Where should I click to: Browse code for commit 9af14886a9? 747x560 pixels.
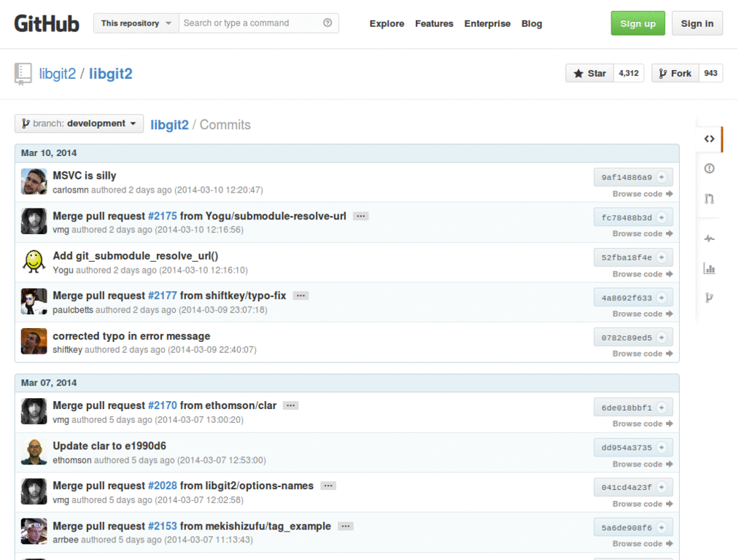643,194
